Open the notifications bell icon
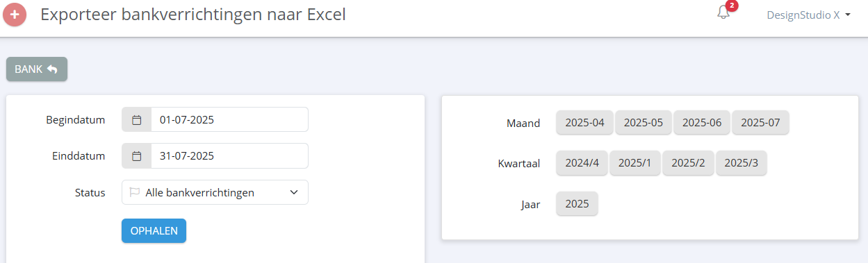The height and width of the screenshot is (263, 868). (723, 13)
